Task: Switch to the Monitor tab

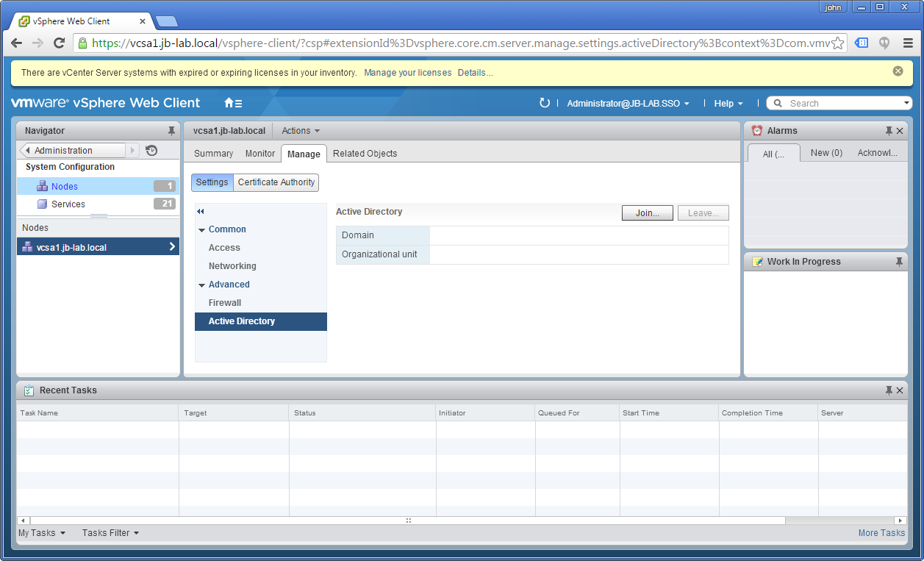Action: (260, 154)
